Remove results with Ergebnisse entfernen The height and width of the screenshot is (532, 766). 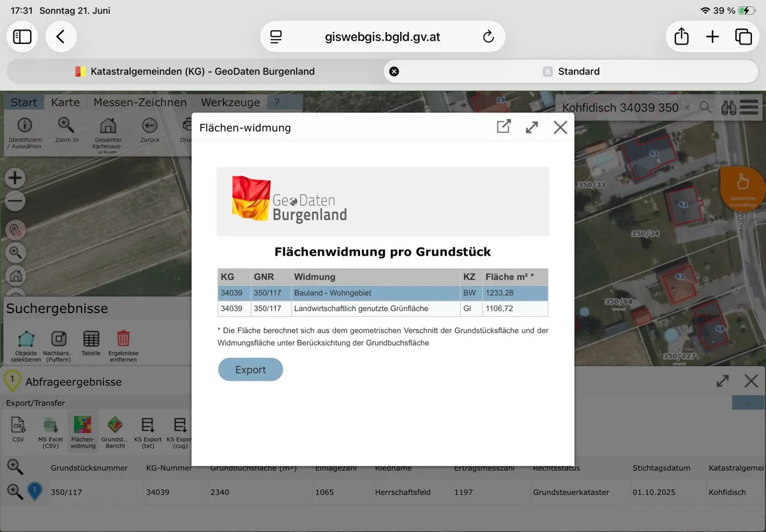(123, 346)
